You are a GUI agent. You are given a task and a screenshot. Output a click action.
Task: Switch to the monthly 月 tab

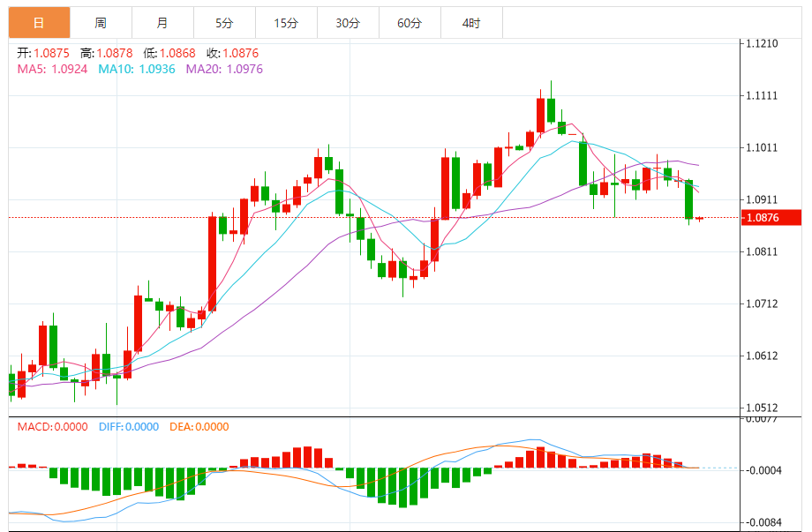(x=162, y=23)
